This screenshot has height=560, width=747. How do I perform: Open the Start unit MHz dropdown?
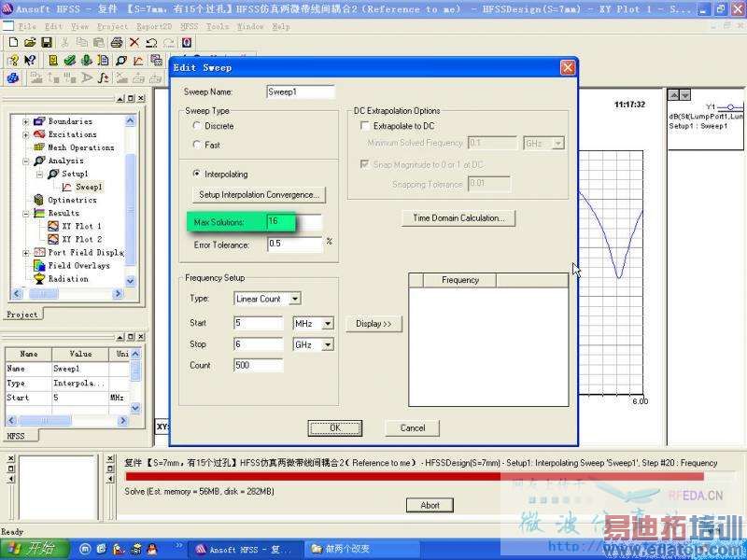[328, 324]
